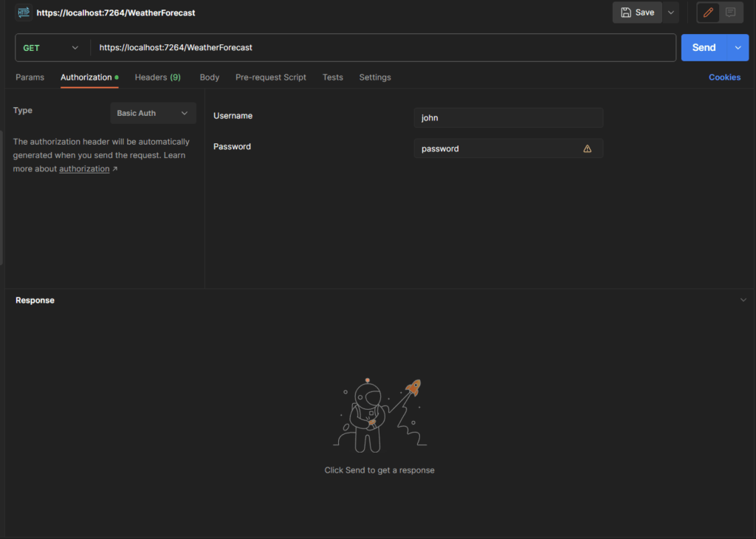Image resolution: width=756 pixels, height=539 pixels.
Task: Open the authorization documentation link
Action: 84,168
